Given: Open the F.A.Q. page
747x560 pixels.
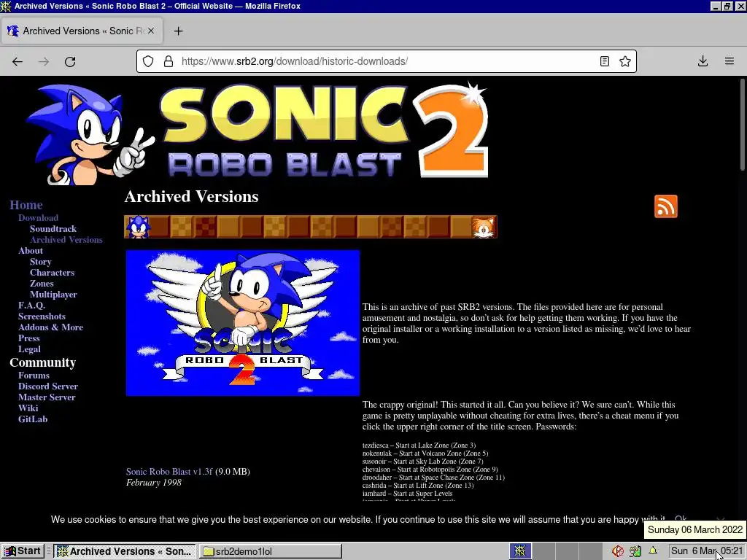Looking at the screenshot, I should [31, 306].
